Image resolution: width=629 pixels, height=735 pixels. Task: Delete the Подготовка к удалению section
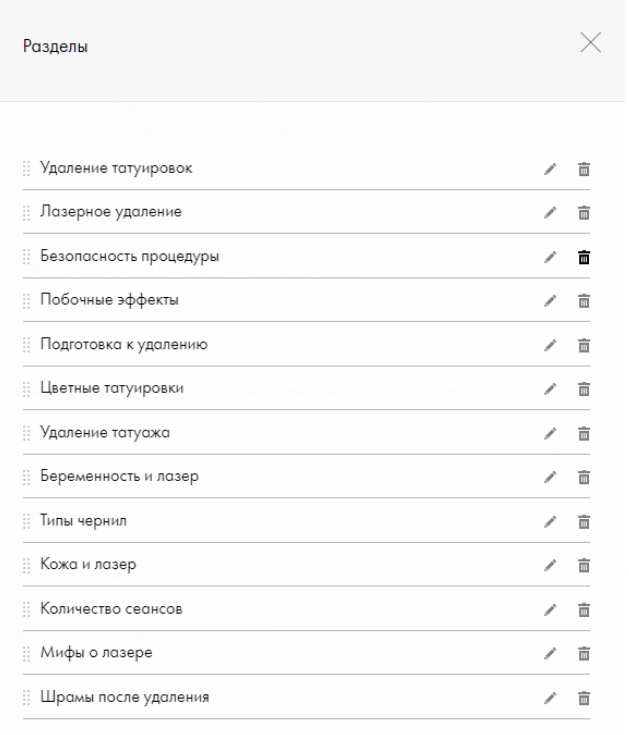(584, 345)
